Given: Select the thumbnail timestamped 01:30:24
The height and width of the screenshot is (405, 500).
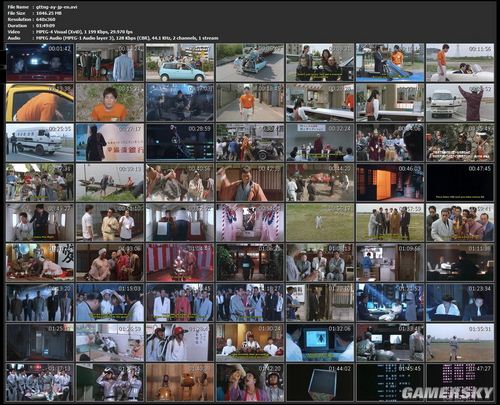Looking at the screenshot, I should (250, 342).
